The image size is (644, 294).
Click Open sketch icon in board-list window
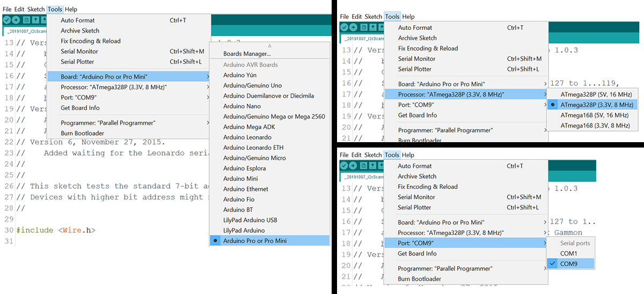[x=35, y=20]
